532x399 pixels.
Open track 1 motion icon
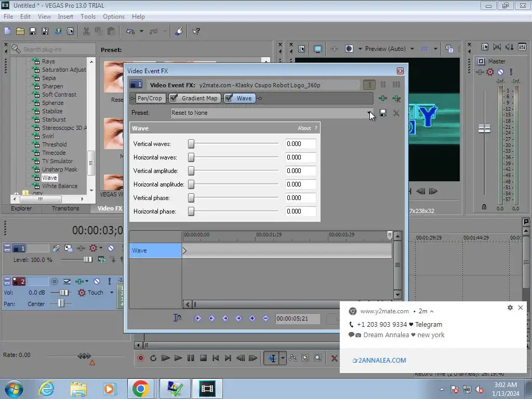[68, 248]
